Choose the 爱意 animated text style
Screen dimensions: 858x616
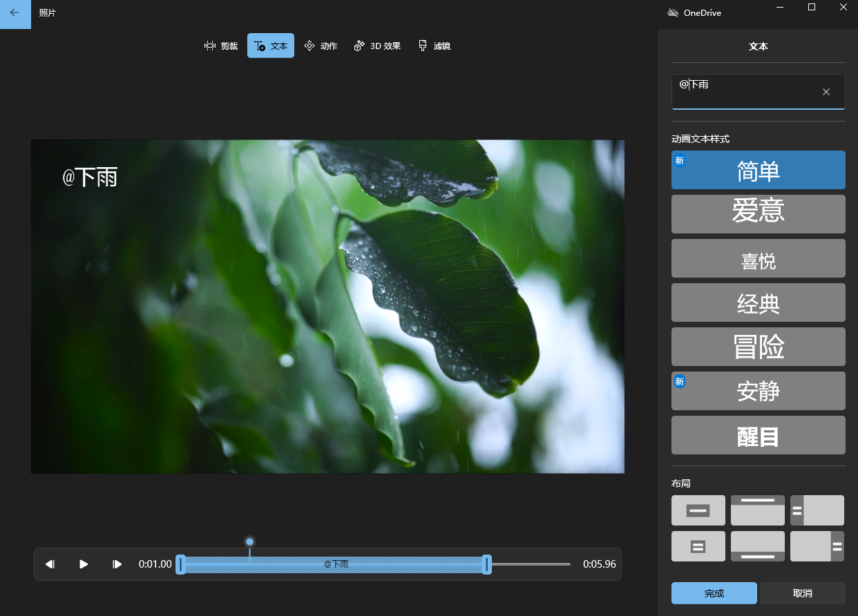coord(759,214)
